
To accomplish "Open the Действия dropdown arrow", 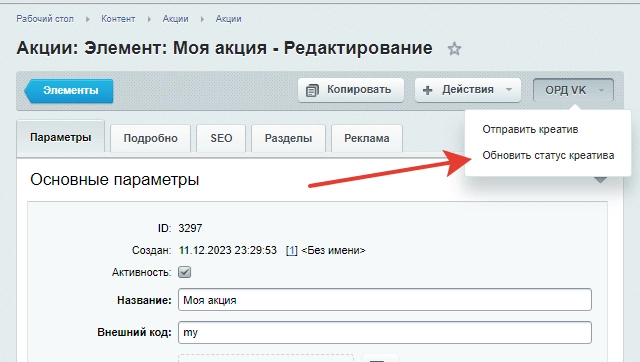I will click(509, 90).
